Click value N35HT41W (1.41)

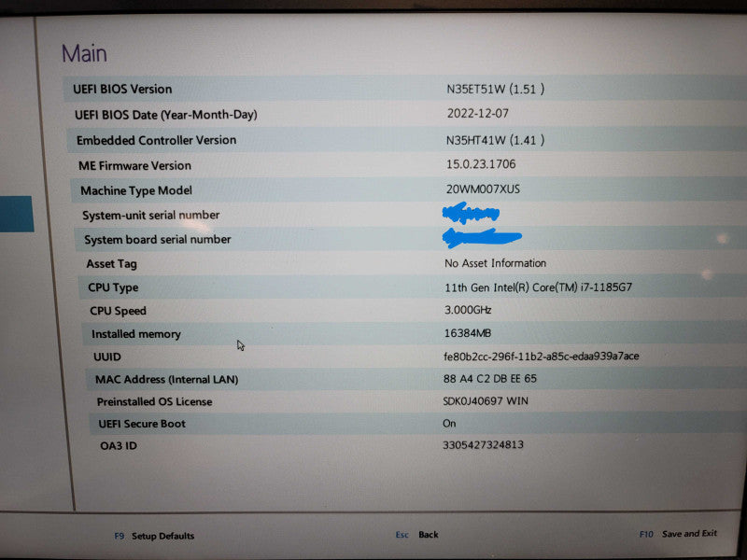point(496,140)
